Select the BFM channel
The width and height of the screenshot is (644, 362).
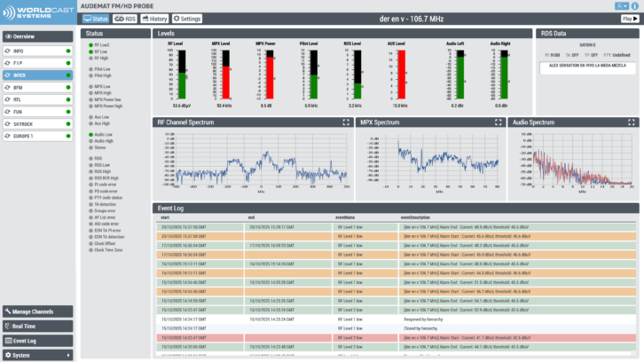point(37,88)
